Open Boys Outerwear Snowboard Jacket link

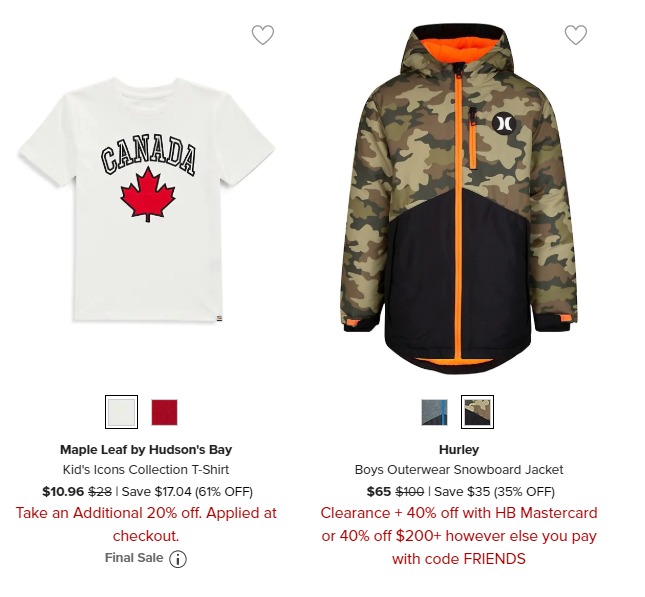459,469
